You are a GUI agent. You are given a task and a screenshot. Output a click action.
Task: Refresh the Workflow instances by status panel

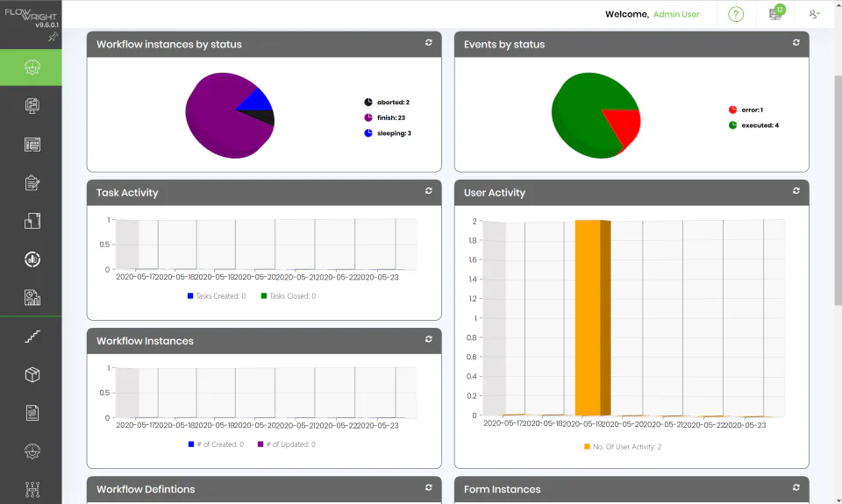pyautogui.click(x=429, y=42)
